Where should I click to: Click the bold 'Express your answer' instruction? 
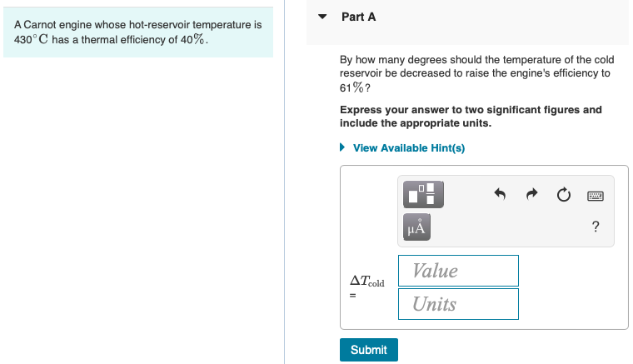click(x=471, y=117)
